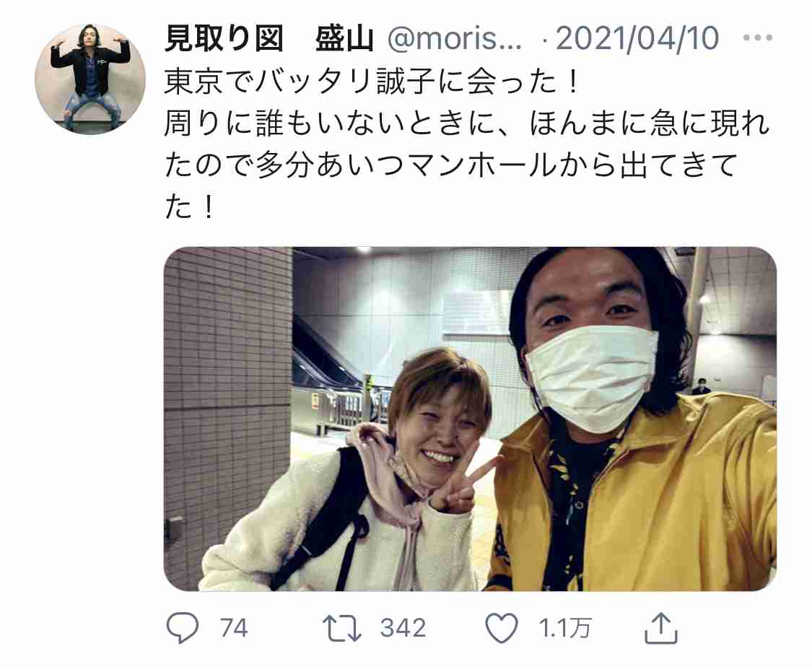Open the round profile avatar picture
The width and height of the screenshot is (812, 667).
(90, 79)
